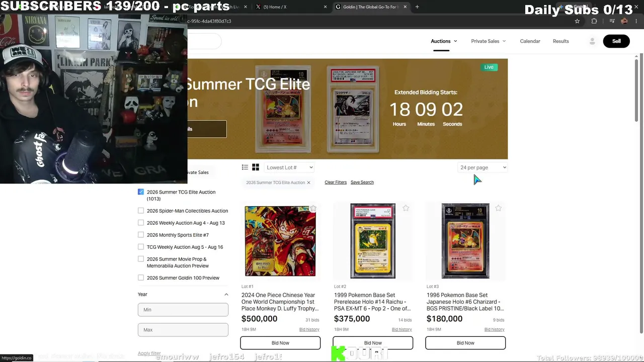Favorite Lot #3 Charizard card with star

[498, 208]
